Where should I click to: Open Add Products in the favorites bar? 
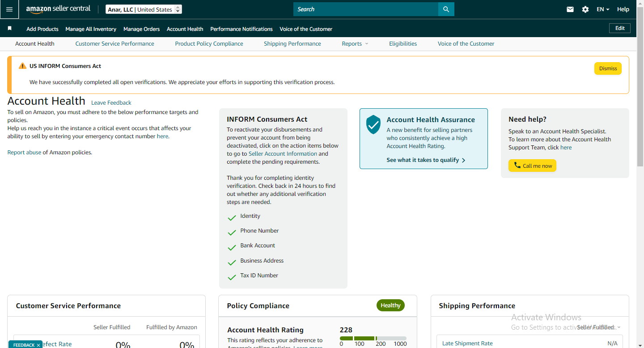(x=42, y=29)
